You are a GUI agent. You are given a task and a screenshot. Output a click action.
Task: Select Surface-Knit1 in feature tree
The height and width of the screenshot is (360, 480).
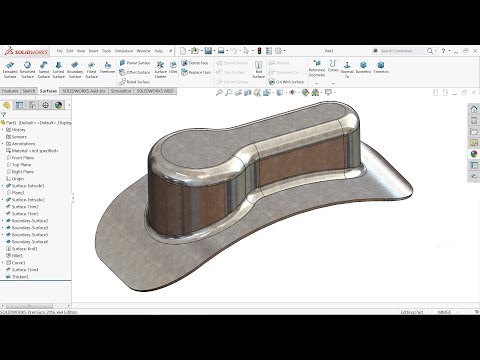pos(22,249)
